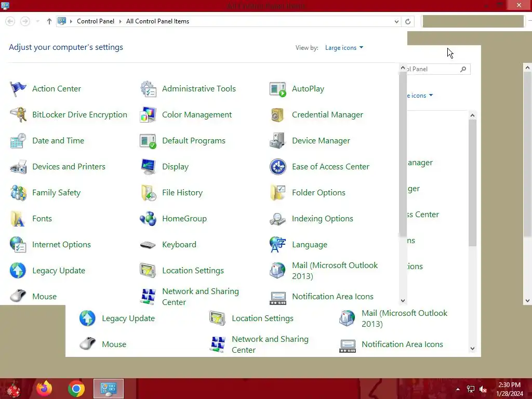Click the Keyboard label
This screenshot has width=532, height=399.
(179, 245)
